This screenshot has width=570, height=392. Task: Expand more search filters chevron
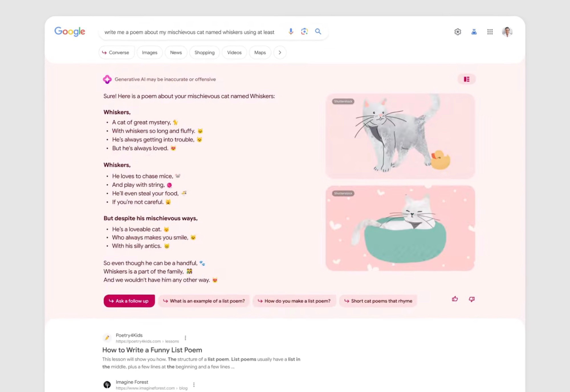280,52
